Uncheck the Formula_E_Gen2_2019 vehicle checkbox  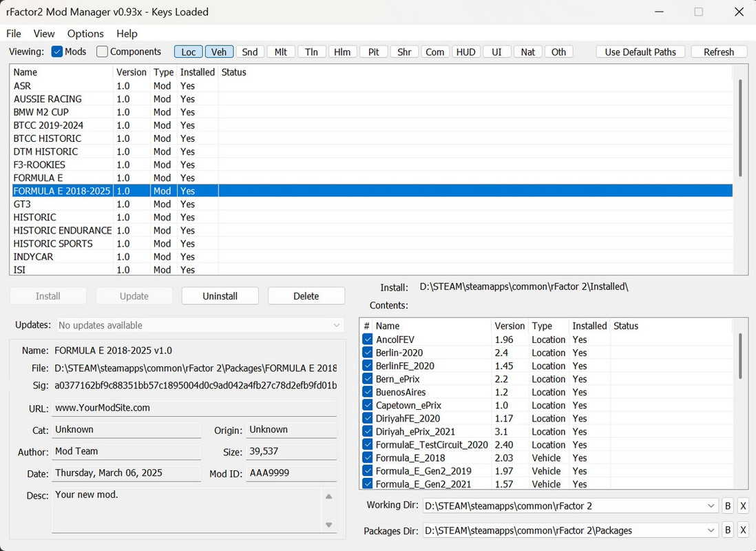point(368,471)
